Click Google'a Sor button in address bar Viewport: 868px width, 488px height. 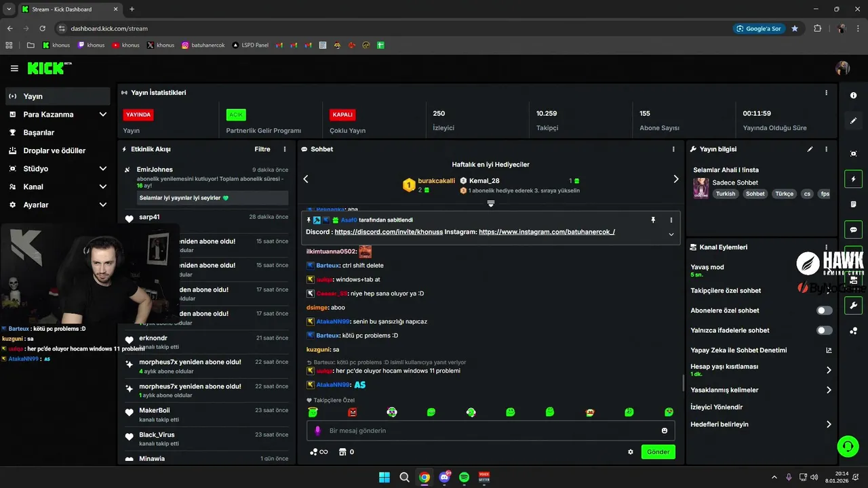pos(759,28)
